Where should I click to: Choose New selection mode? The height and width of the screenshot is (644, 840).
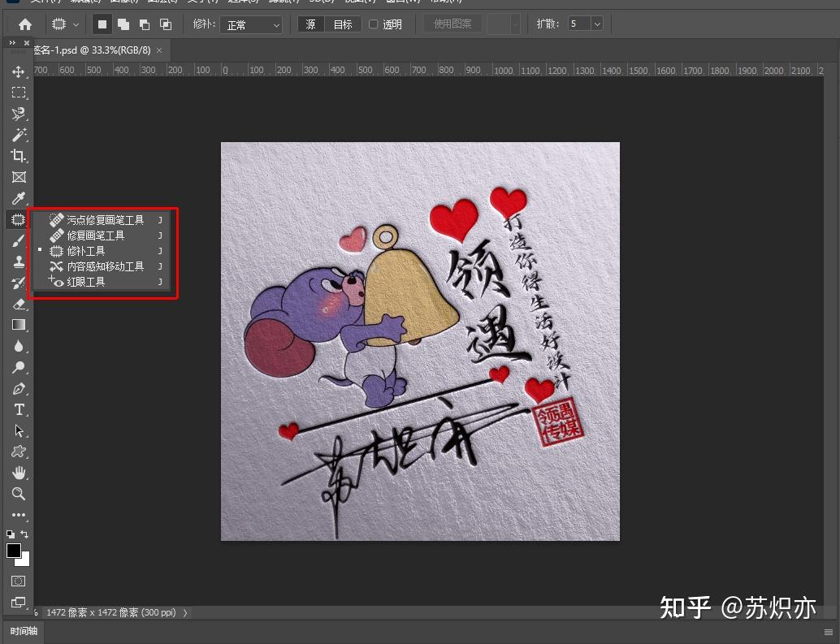[x=102, y=24]
